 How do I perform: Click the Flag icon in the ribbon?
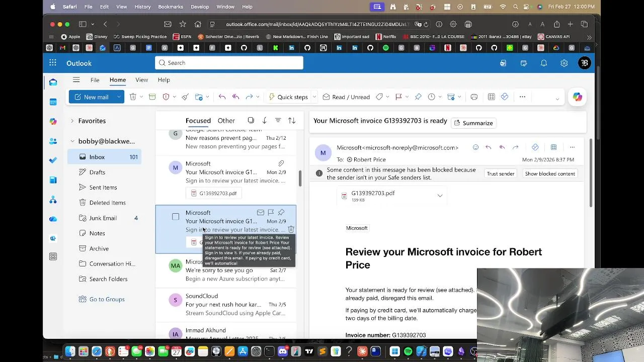tap(398, 97)
